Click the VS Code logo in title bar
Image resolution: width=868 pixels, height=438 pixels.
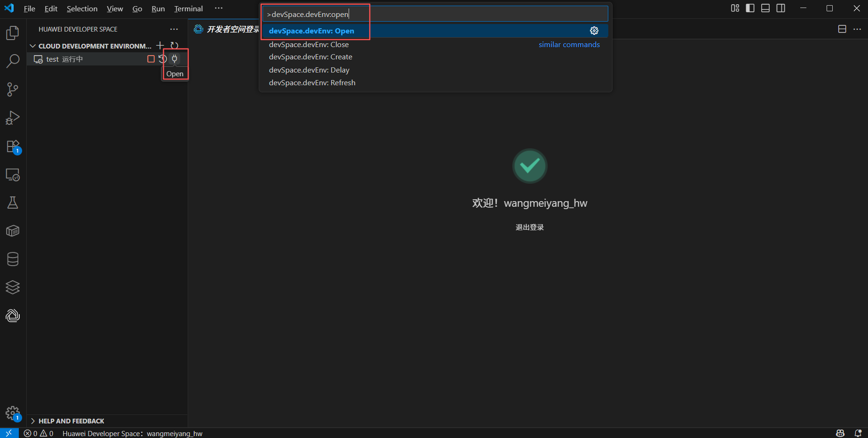9,8
